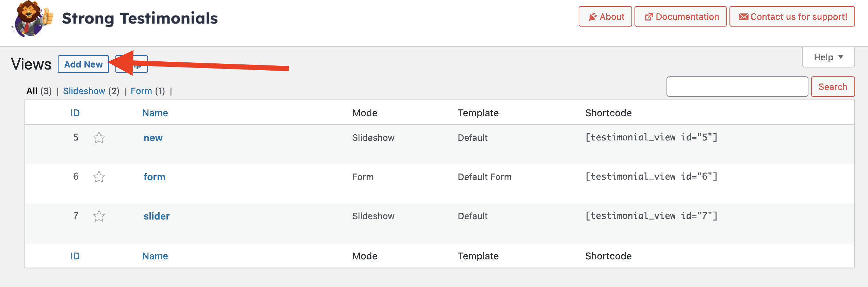Viewport: 868px width, 287px height.
Task: Show All views filter
Action: [x=32, y=91]
